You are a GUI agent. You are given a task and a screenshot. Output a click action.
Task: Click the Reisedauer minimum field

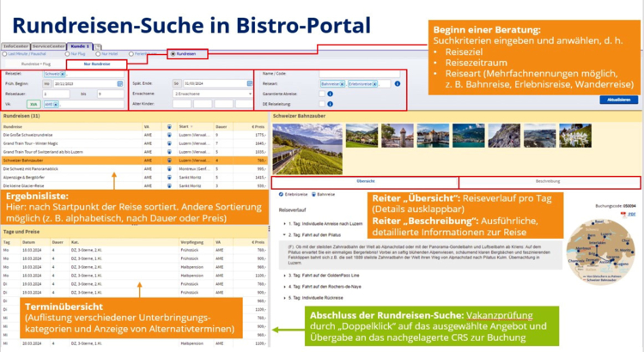click(57, 94)
